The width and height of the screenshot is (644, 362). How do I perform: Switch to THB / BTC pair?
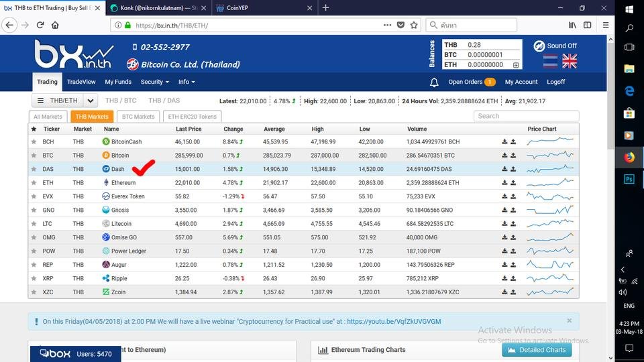(121, 101)
